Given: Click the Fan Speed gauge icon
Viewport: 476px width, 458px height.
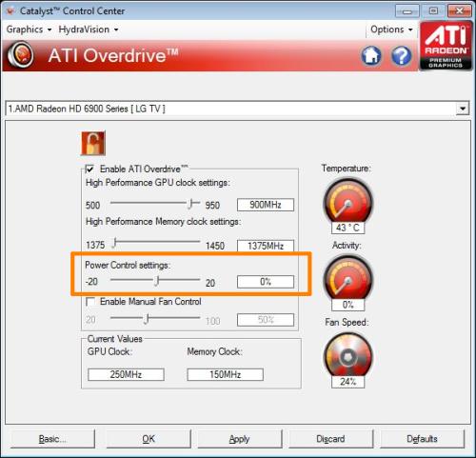Looking at the screenshot, I should click(347, 355).
